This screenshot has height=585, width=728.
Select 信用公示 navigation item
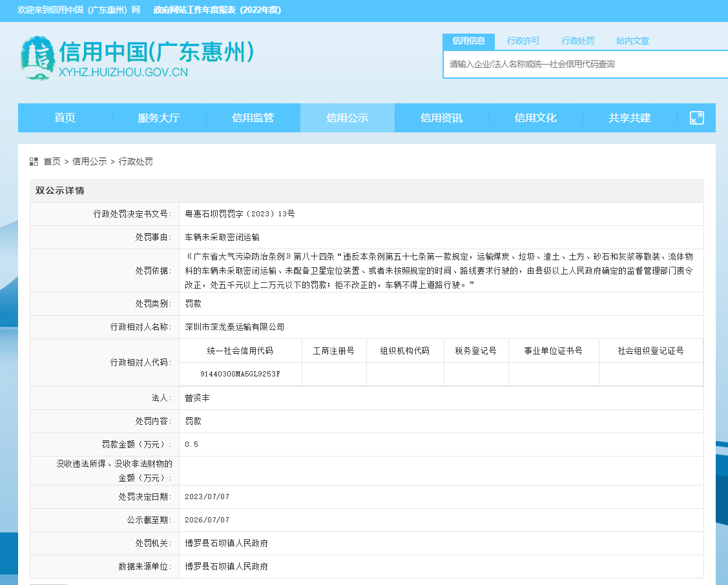(348, 118)
